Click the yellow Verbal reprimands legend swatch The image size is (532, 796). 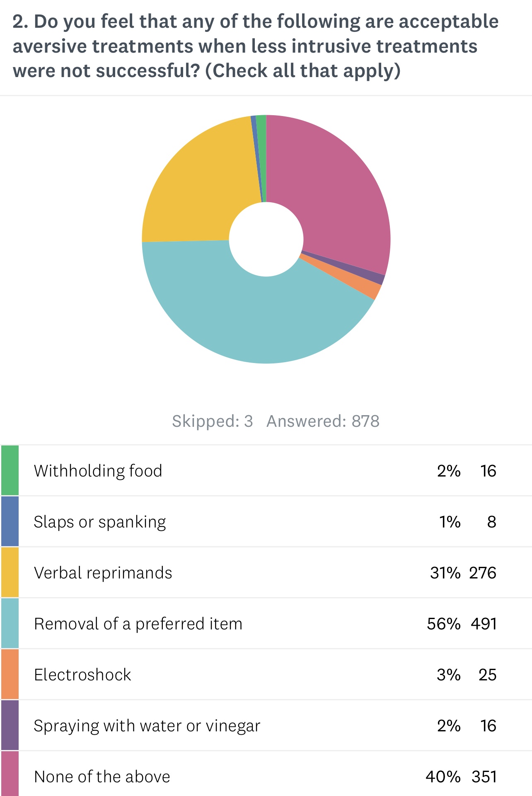[10, 572]
